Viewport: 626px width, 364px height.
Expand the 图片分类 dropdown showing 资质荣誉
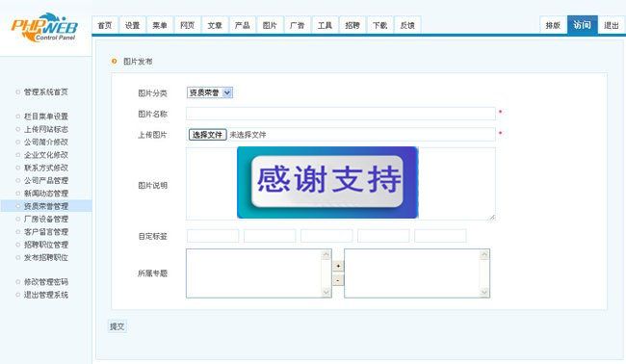(x=210, y=92)
